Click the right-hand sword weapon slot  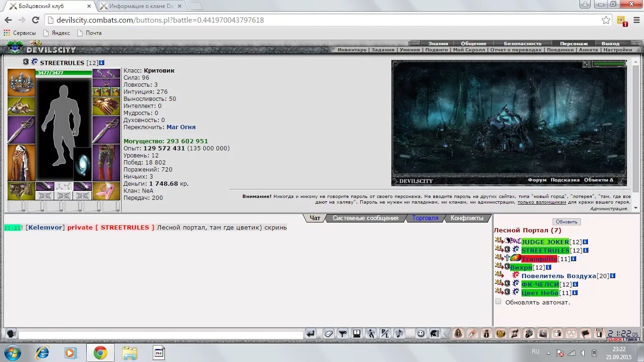coord(106,130)
